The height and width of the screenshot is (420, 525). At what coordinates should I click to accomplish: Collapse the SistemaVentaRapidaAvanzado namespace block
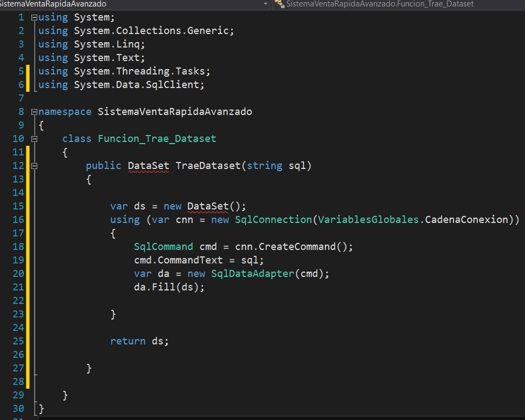(x=33, y=111)
